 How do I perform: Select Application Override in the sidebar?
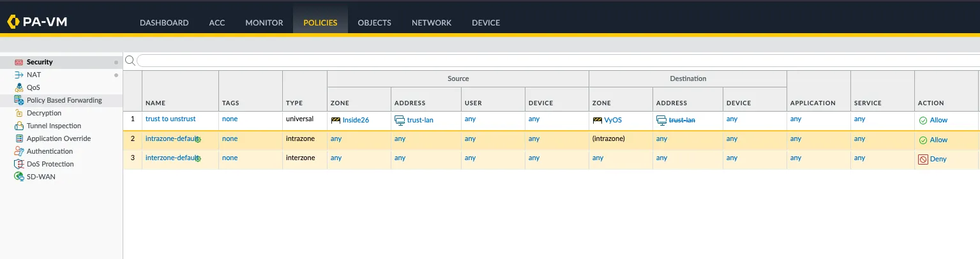(59, 138)
